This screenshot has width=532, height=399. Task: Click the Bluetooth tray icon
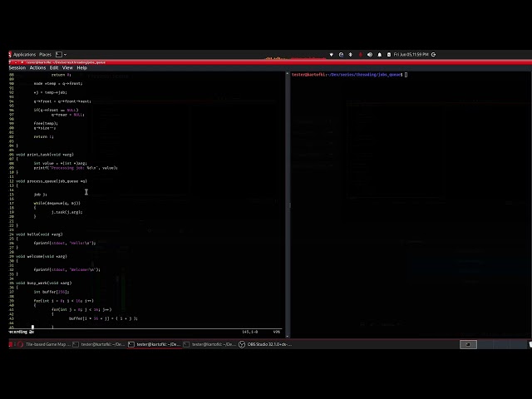[x=351, y=55]
